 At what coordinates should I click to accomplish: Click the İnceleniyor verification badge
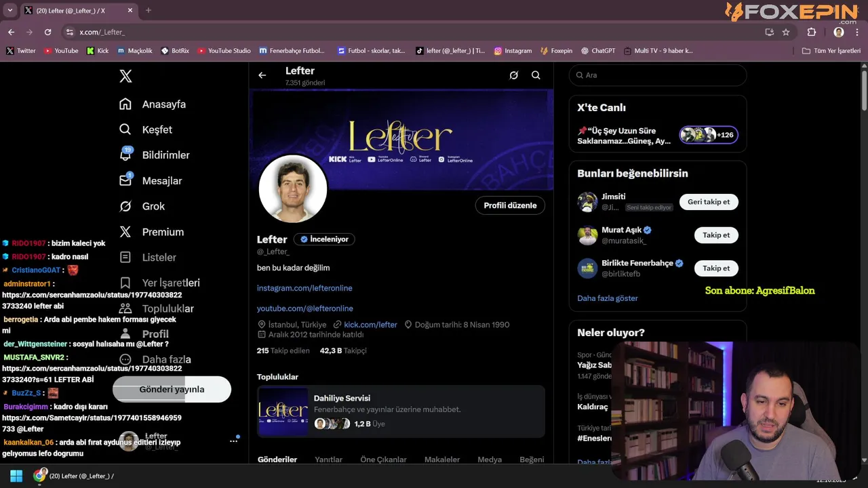[324, 239]
